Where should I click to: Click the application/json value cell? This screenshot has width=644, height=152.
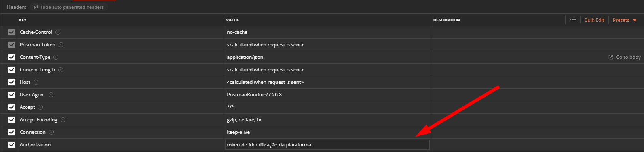coord(327,57)
